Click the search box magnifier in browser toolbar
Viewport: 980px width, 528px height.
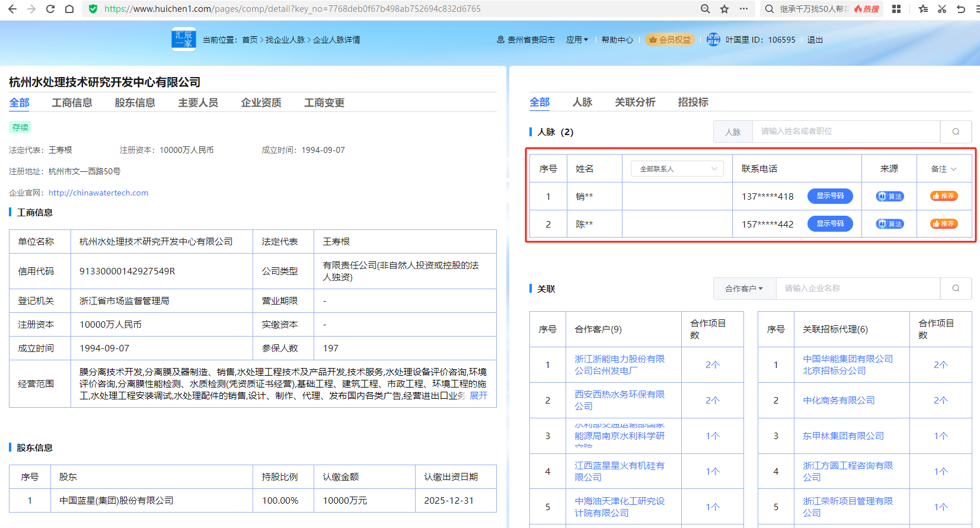point(770,9)
